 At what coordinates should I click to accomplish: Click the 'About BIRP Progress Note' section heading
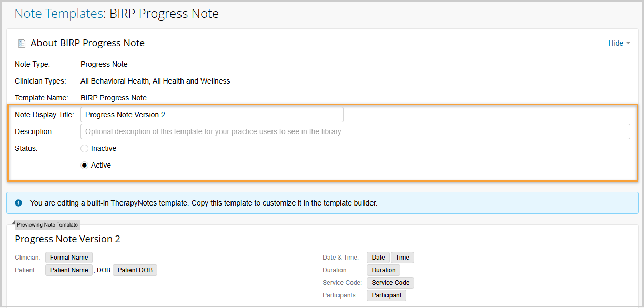coord(87,43)
